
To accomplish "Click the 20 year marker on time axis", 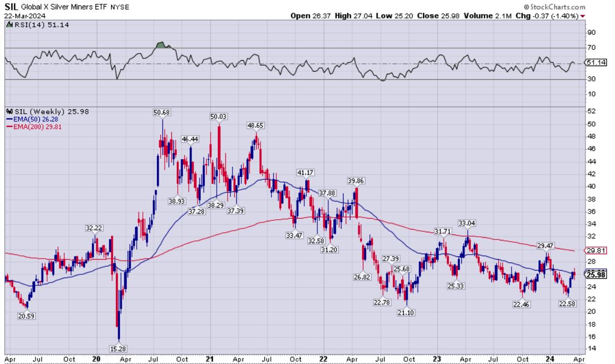I will pyautogui.click(x=96, y=359).
